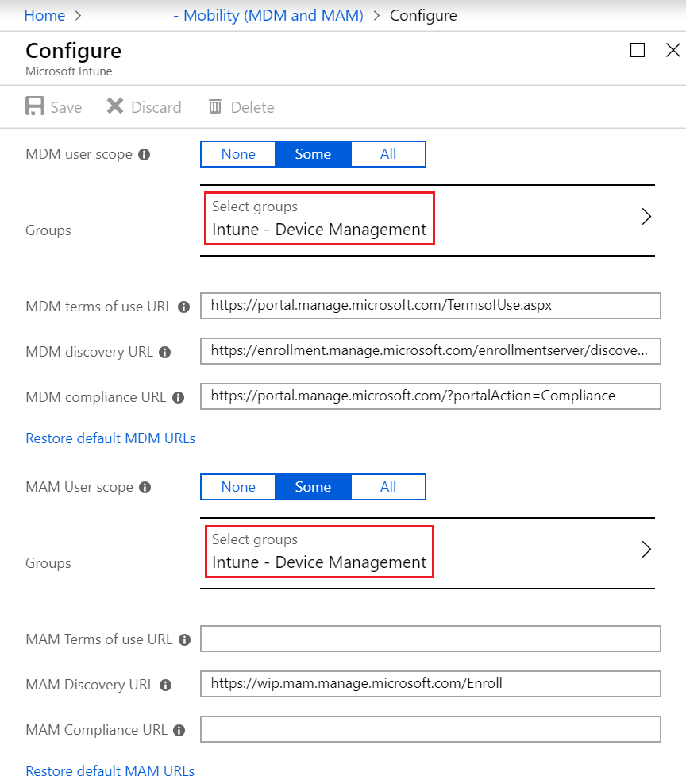Screen dimensions: 686x784
Task: Click info icon beside MAM Compliance URL
Action: [x=179, y=730]
